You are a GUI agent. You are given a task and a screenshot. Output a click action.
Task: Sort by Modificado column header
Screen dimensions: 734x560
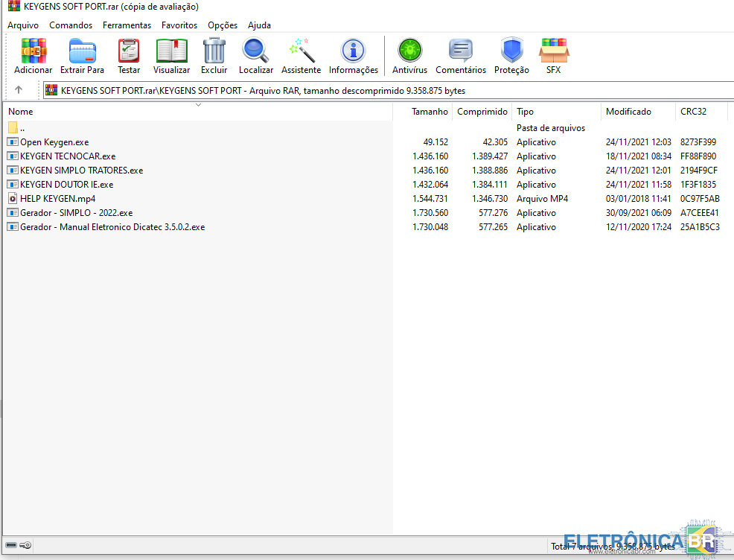628,112
